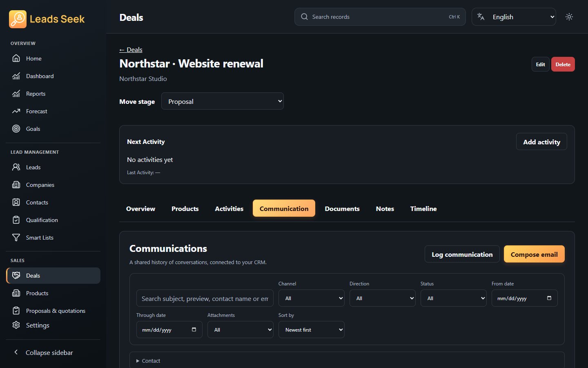Switch to the Activities tab

(229, 209)
